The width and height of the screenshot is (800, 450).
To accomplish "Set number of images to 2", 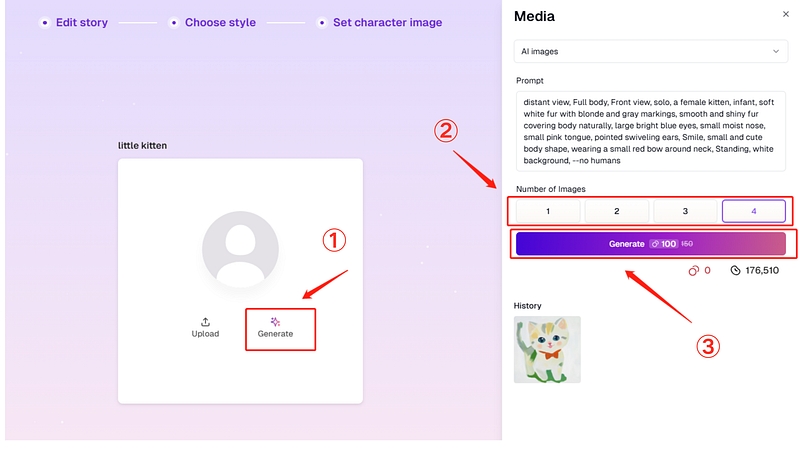I will click(617, 211).
